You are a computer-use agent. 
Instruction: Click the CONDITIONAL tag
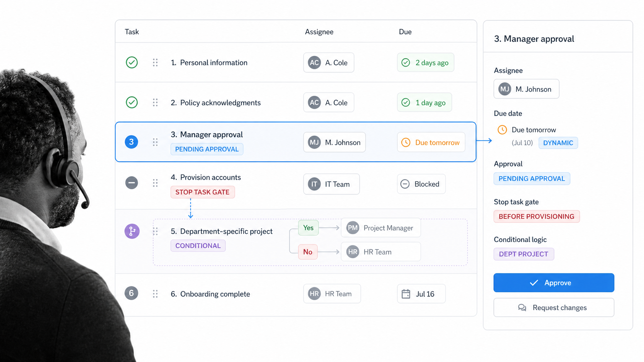point(198,246)
